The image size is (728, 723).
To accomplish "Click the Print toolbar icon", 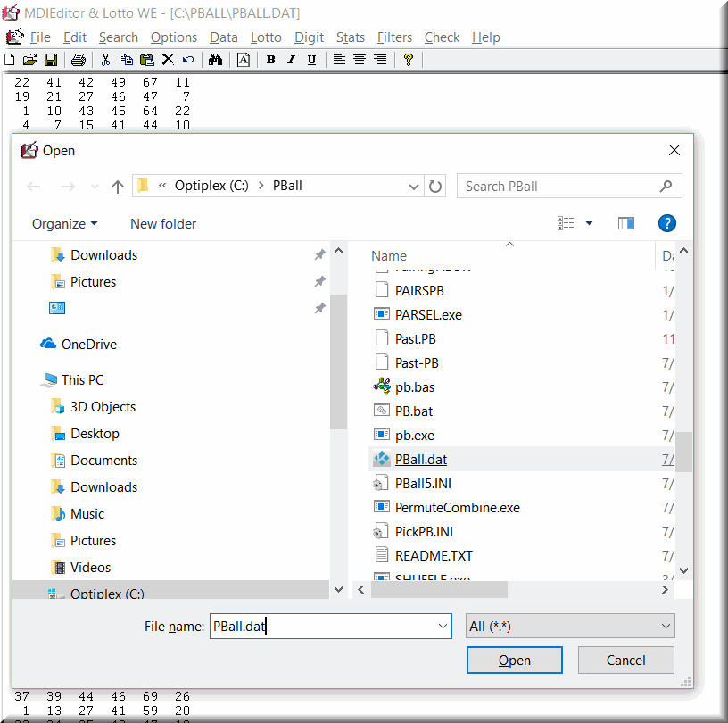I will [x=78, y=60].
